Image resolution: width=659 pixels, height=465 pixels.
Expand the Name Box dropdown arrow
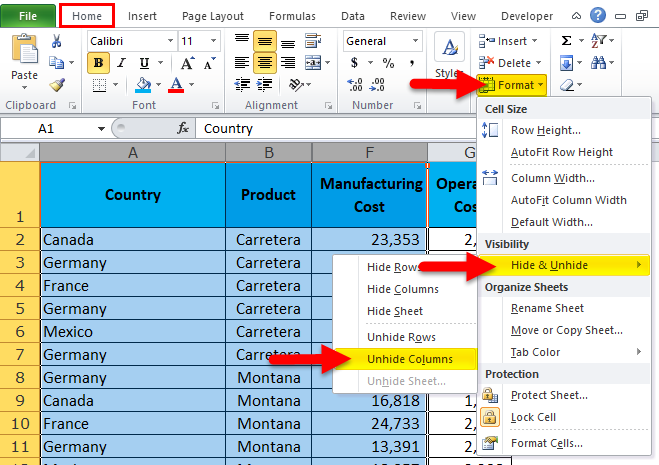[x=101, y=129]
